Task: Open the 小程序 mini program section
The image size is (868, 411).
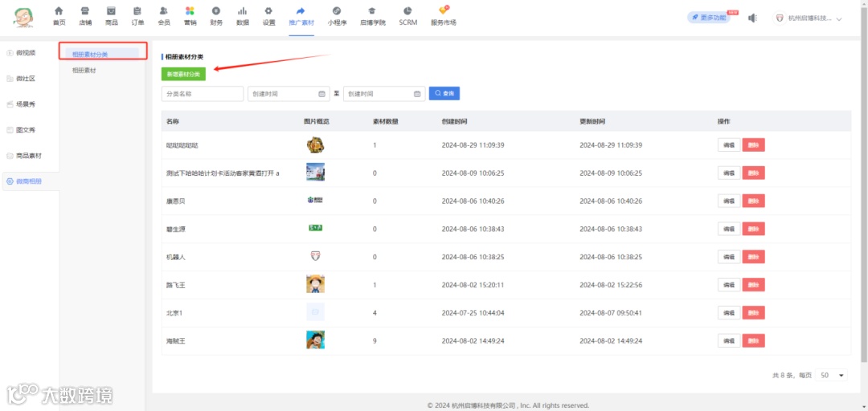Action: pyautogui.click(x=337, y=17)
